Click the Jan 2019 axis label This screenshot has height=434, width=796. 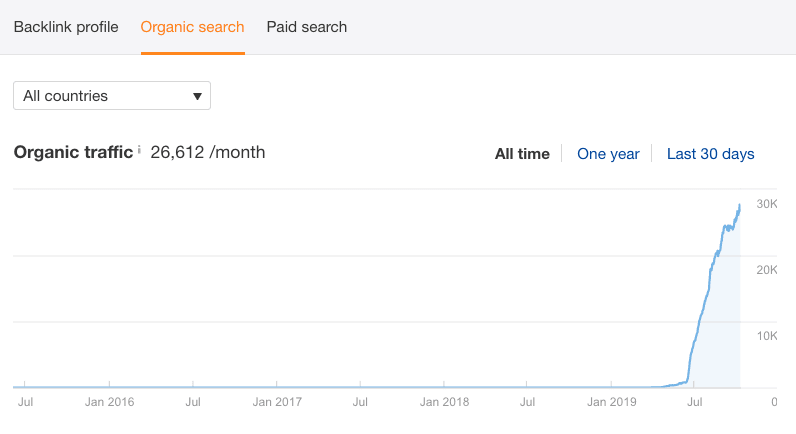coord(611,402)
